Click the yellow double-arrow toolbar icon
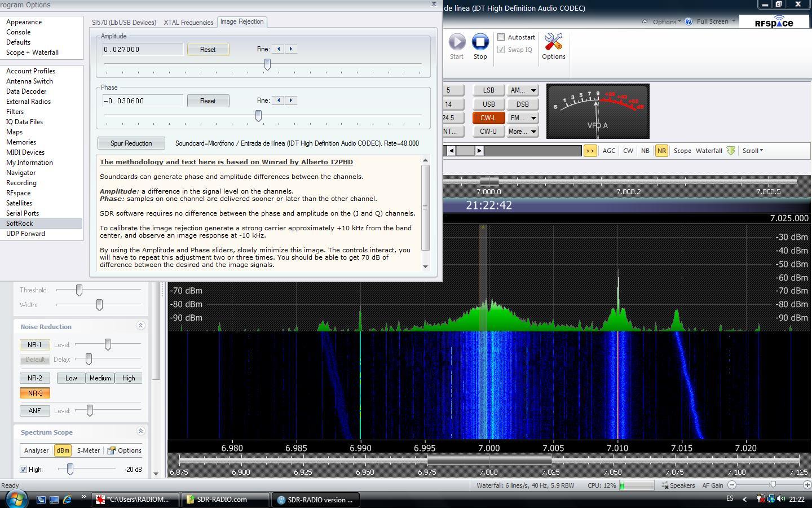Viewport: 812px width, 508px height. [x=590, y=151]
